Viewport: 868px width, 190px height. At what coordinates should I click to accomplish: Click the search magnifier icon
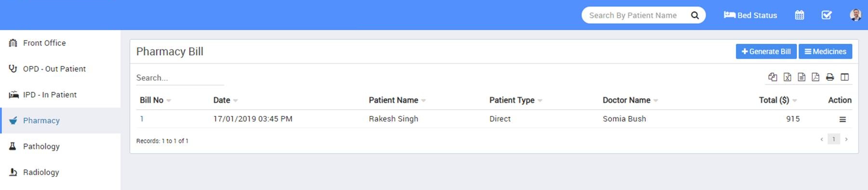point(695,15)
